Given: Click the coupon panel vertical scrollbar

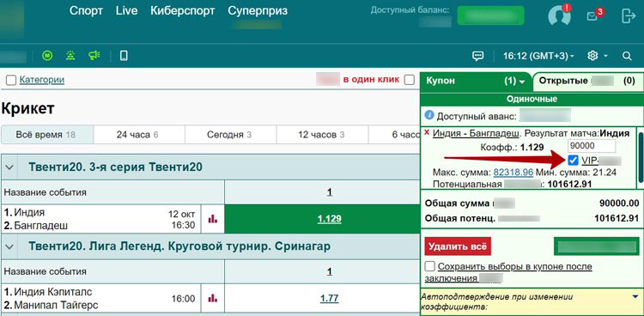Looking at the screenshot, I should 641,157.
